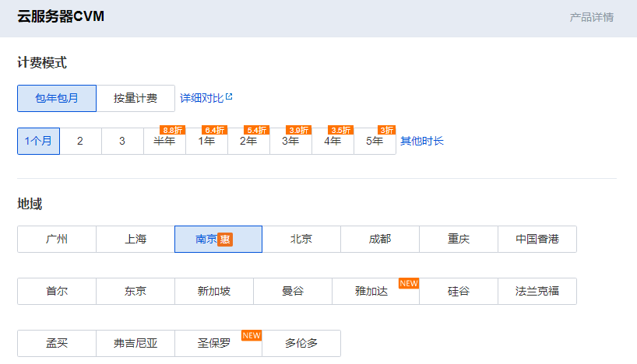Choose the 3年 duration option
The image size is (637, 364).
pyautogui.click(x=290, y=142)
